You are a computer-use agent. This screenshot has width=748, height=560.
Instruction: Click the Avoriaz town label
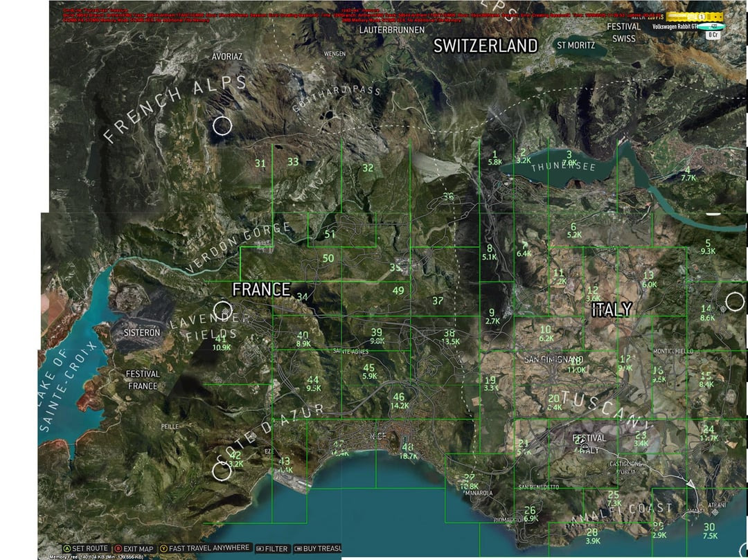coord(227,56)
